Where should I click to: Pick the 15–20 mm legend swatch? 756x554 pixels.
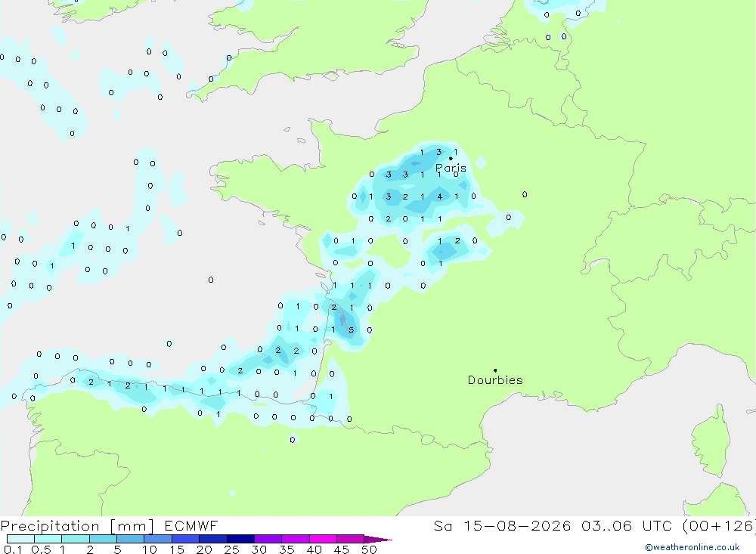pos(186,539)
